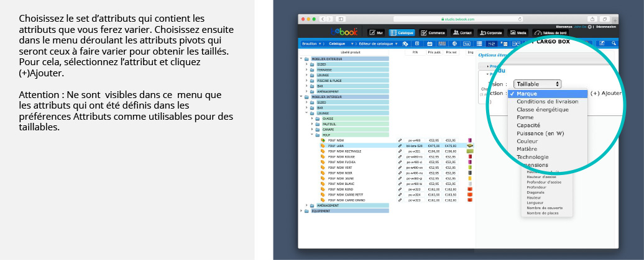The image size is (644, 260).
Task: Click the Prix publ. column header
Action: pos(434,53)
